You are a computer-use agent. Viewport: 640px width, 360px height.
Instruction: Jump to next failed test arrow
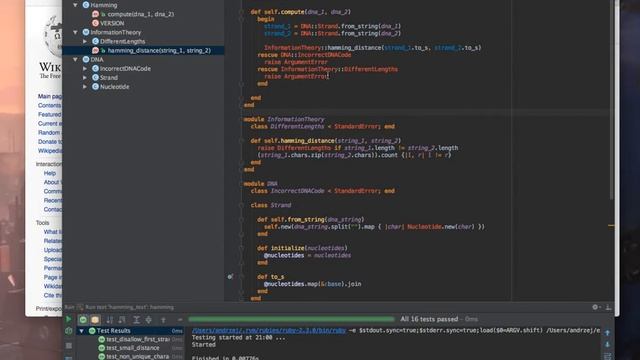[x=180, y=320]
